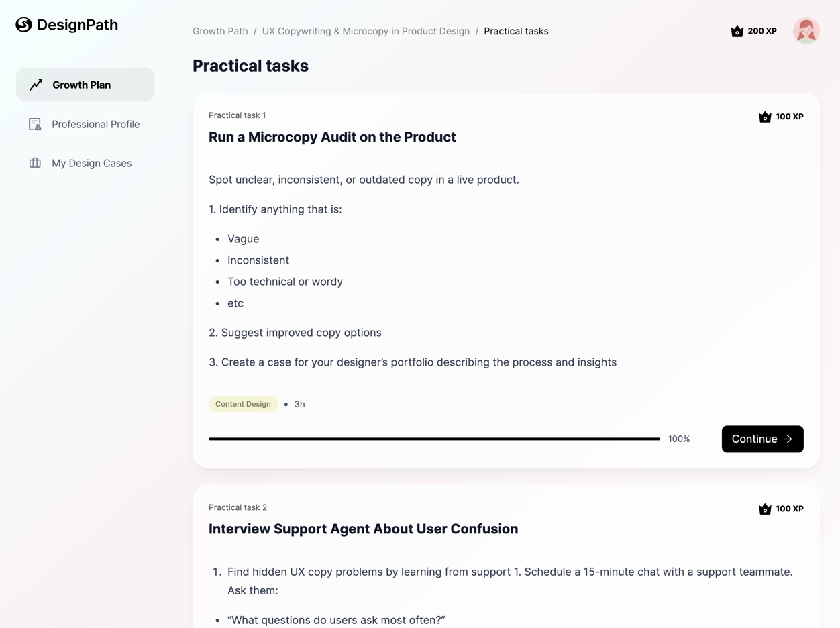
Task: Click the Professional Profile document icon
Action: 35,124
